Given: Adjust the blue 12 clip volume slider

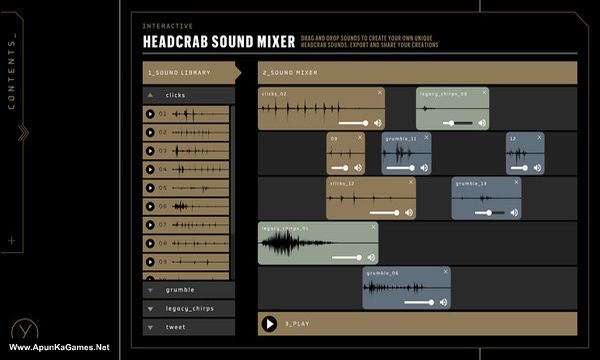Looking at the screenshot, I should click(x=520, y=168).
